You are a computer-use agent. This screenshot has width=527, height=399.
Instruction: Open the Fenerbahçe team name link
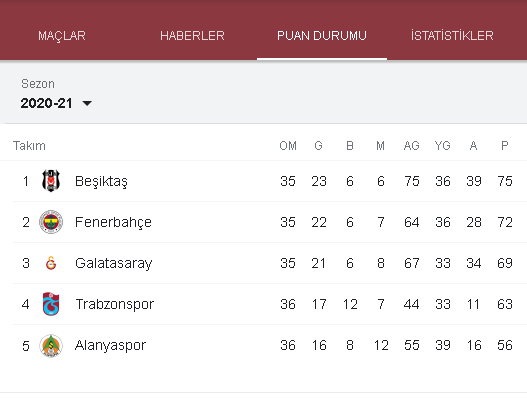[x=113, y=223]
